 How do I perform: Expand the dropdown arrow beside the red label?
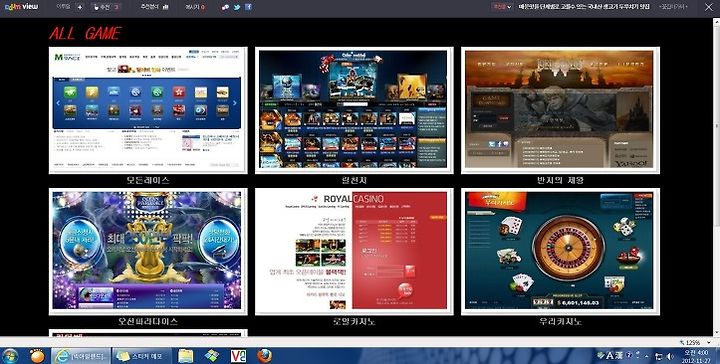[x=509, y=7]
